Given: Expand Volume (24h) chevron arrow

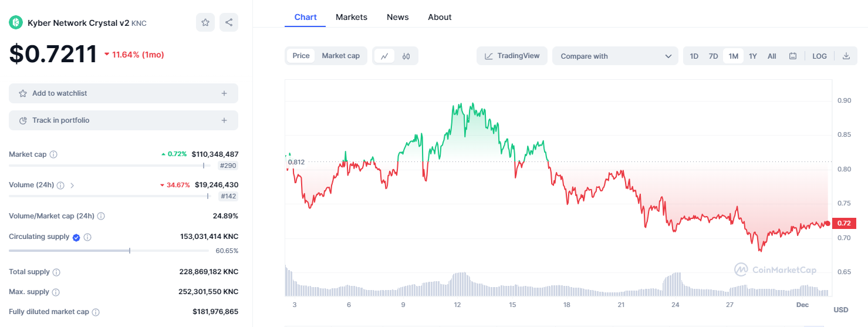Looking at the screenshot, I should tap(72, 185).
